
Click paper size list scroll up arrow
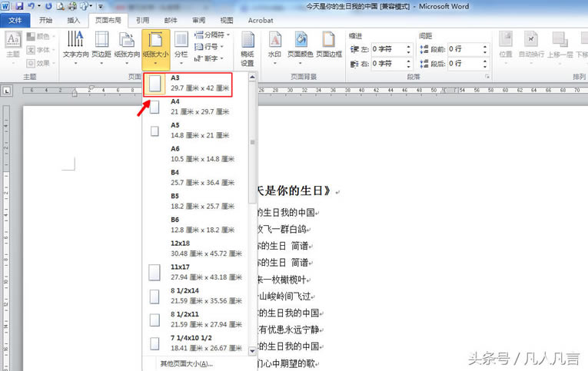click(x=252, y=78)
